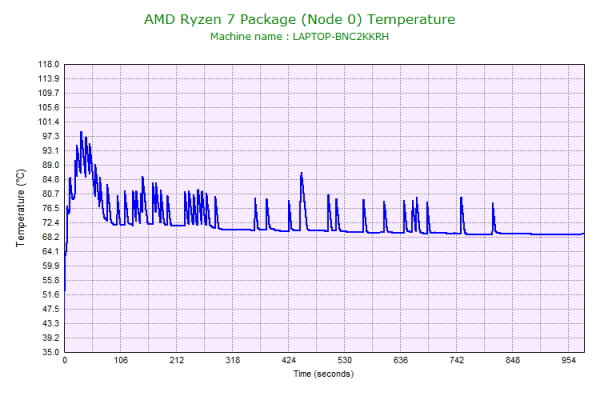Click the 72.4 y-axis tick value

click(x=51, y=223)
